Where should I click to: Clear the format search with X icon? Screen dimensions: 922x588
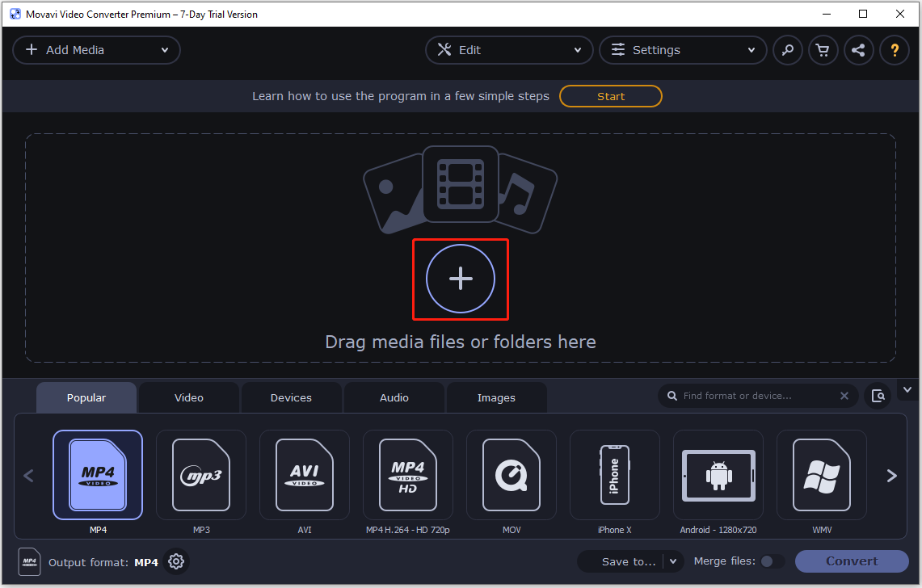[x=844, y=396]
